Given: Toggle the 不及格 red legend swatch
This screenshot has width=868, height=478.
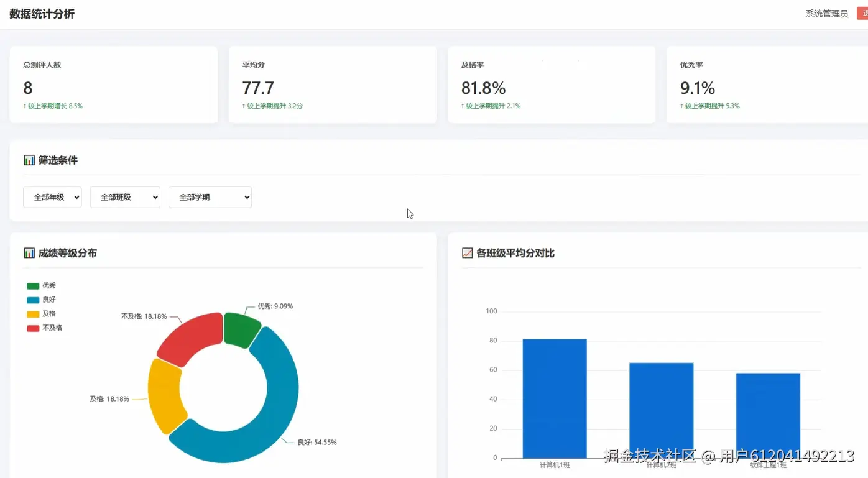Looking at the screenshot, I should [33, 328].
